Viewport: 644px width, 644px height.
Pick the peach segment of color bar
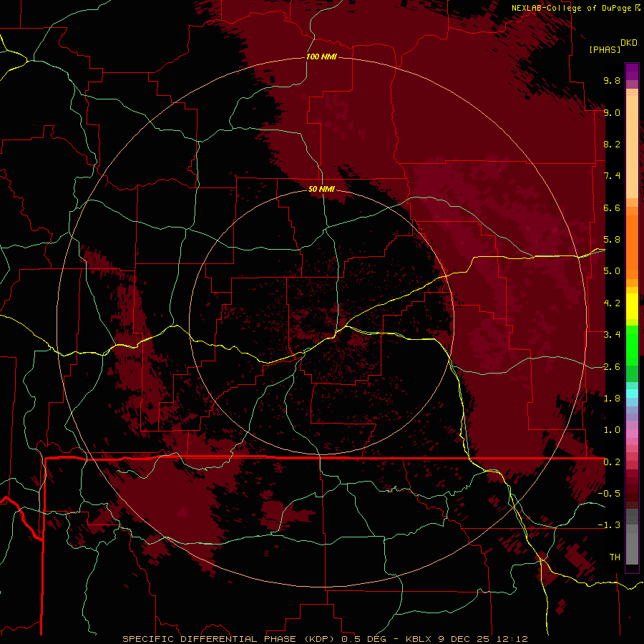point(632,147)
